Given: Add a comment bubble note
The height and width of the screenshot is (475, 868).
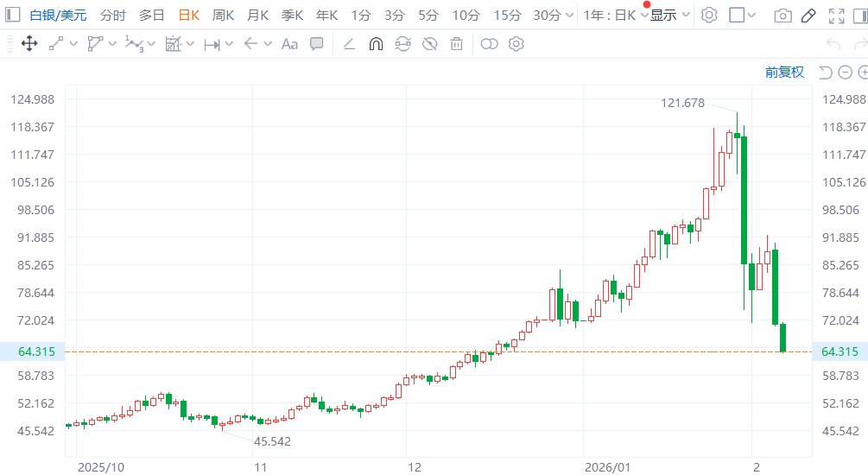Looking at the screenshot, I should coord(317,44).
